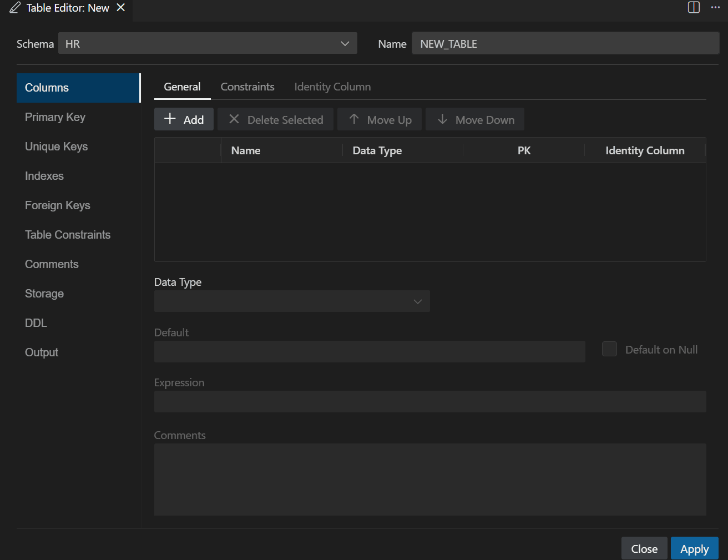Expand the Schema HR dropdown
This screenshot has height=560, width=728.
(x=208, y=43)
